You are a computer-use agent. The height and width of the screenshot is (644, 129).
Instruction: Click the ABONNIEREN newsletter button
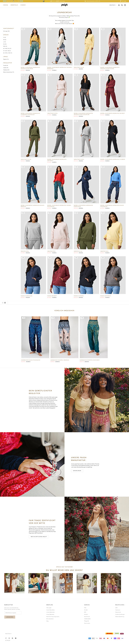point(10,617)
